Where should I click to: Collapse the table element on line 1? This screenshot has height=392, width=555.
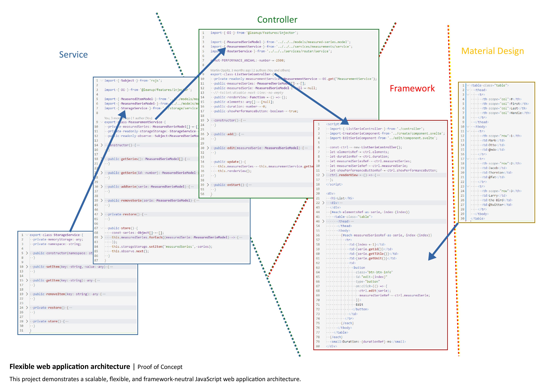[x=468, y=85]
